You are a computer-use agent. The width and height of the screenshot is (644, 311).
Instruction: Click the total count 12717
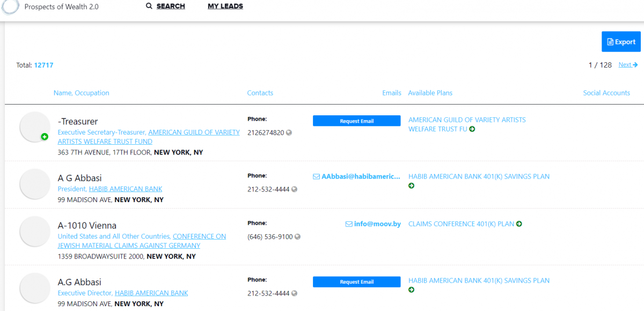tap(43, 65)
